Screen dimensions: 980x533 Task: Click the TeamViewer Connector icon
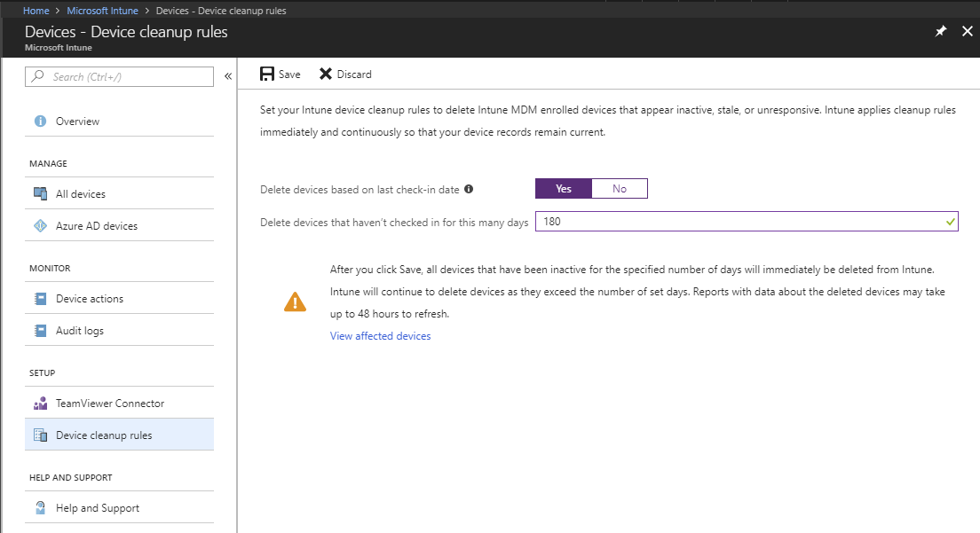40,404
